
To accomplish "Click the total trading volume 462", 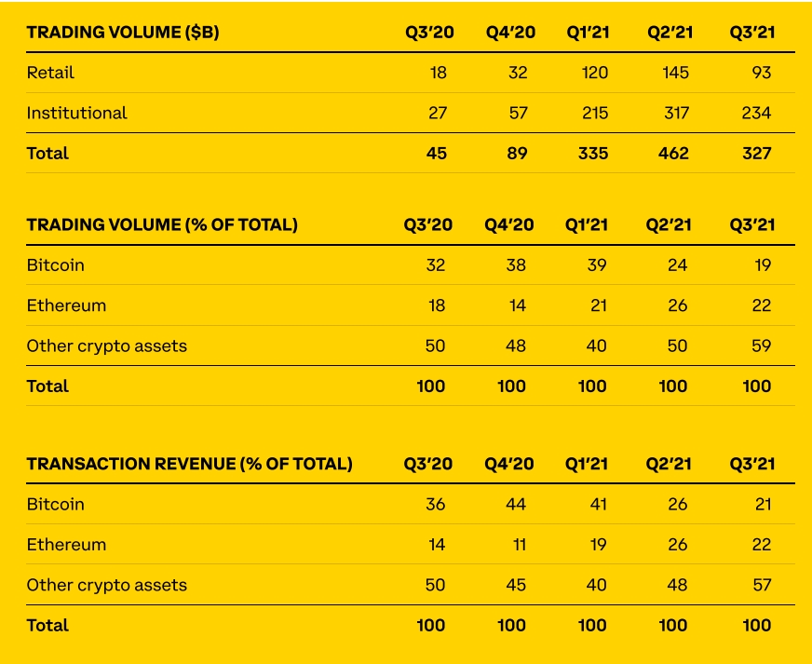I will (673, 154).
